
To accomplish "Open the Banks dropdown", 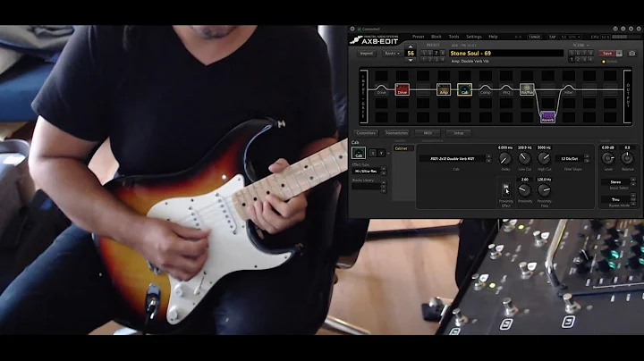I will point(392,54).
